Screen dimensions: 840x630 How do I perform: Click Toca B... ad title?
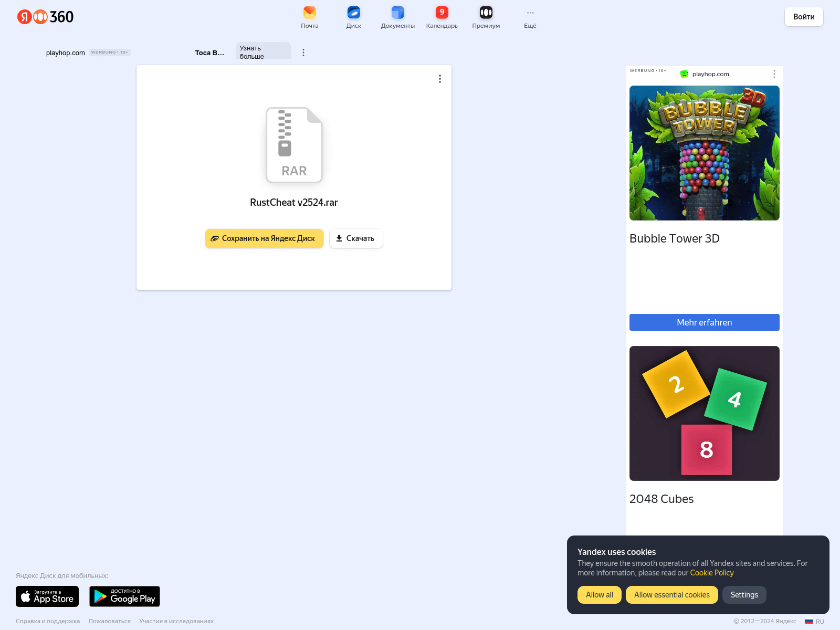209,53
